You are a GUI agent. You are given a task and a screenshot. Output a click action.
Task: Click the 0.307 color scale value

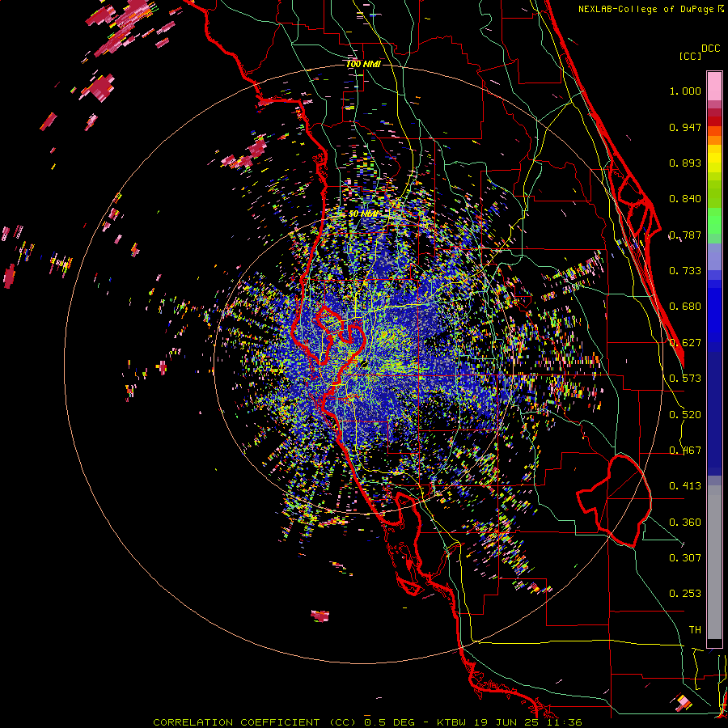coord(685,558)
